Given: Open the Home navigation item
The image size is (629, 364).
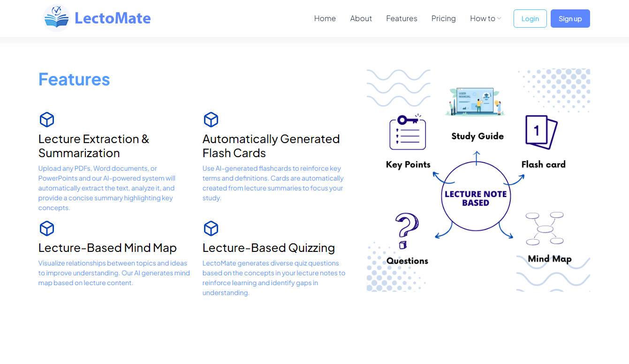Looking at the screenshot, I should point(325,18).
